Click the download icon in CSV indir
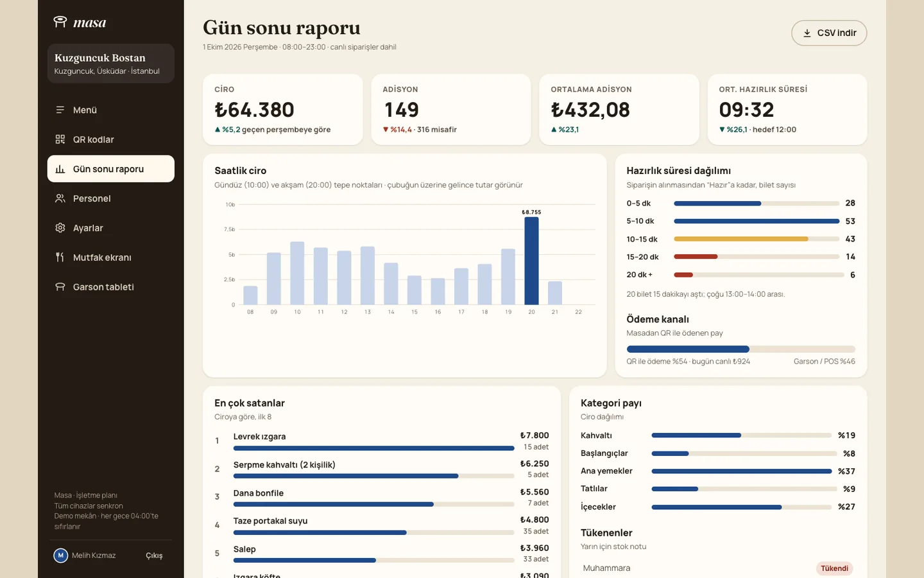The width and height of the screenshot is (924, 578). click(807, 33)
